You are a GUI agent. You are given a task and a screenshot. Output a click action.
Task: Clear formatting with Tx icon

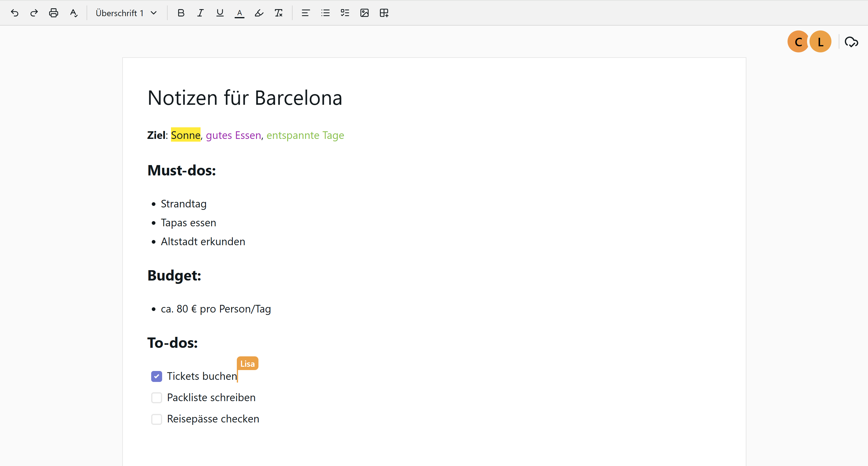click(278, 13)
